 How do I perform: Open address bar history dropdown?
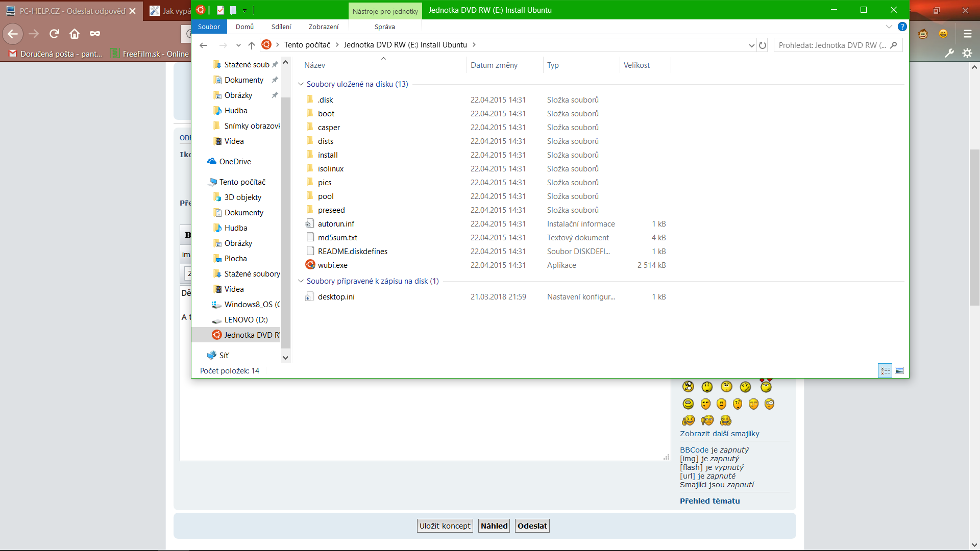[751, 45]
